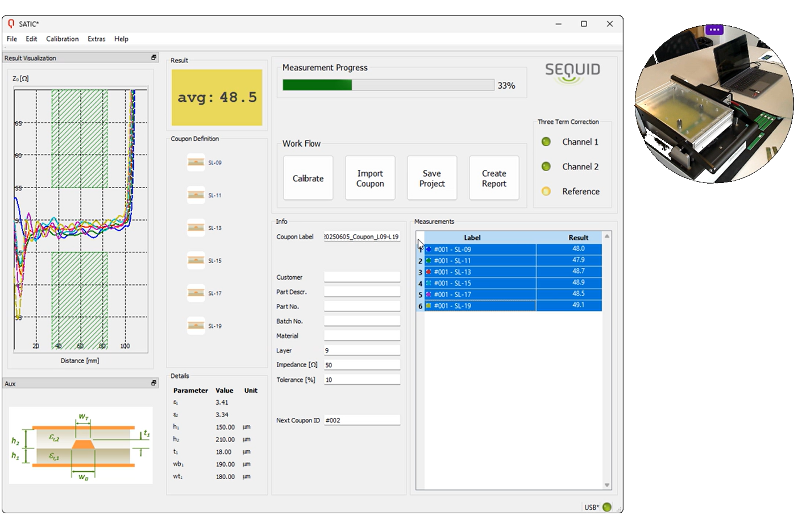
Task: Toggle the Channel 1 correction indicator
Action: tap(546, 142)
